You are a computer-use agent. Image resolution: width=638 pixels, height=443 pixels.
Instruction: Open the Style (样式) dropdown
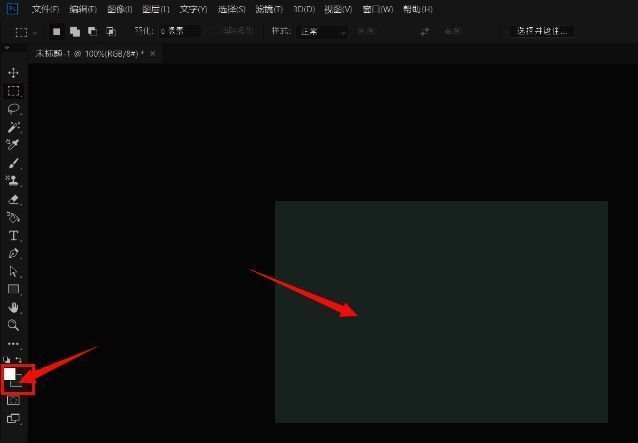[x=323, y=32]
